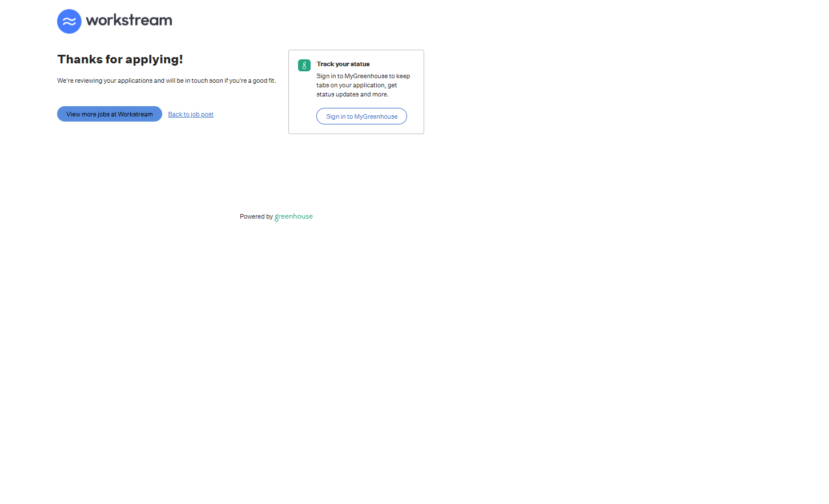Screen dimensions: 829x504
Task: Click the "status updates and more." text line
Action: click(x=352, y=95)
